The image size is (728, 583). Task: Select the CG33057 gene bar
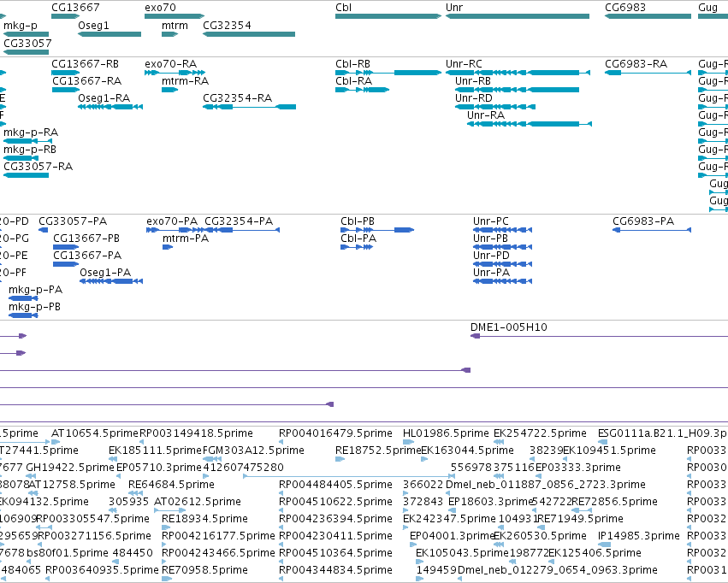point(26,52)
